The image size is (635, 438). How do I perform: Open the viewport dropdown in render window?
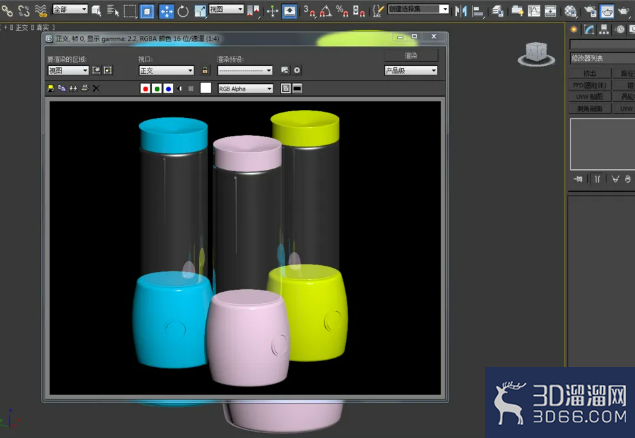click(x=166, y=70)
